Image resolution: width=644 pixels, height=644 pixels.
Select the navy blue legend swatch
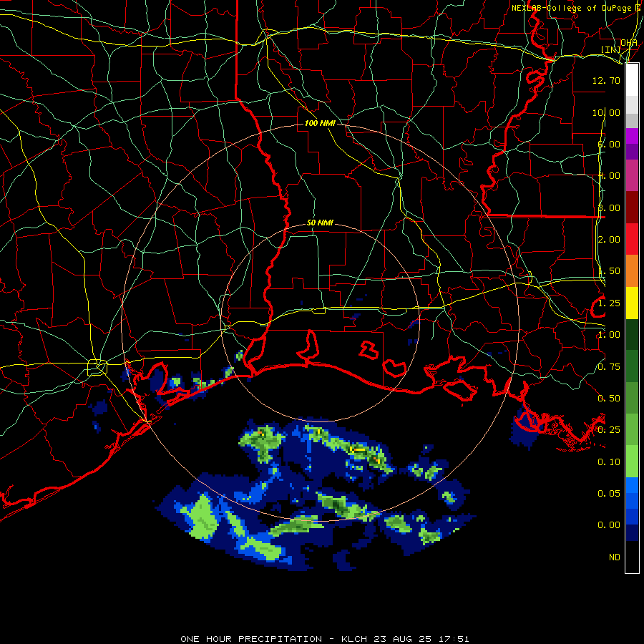coord(632,533)
